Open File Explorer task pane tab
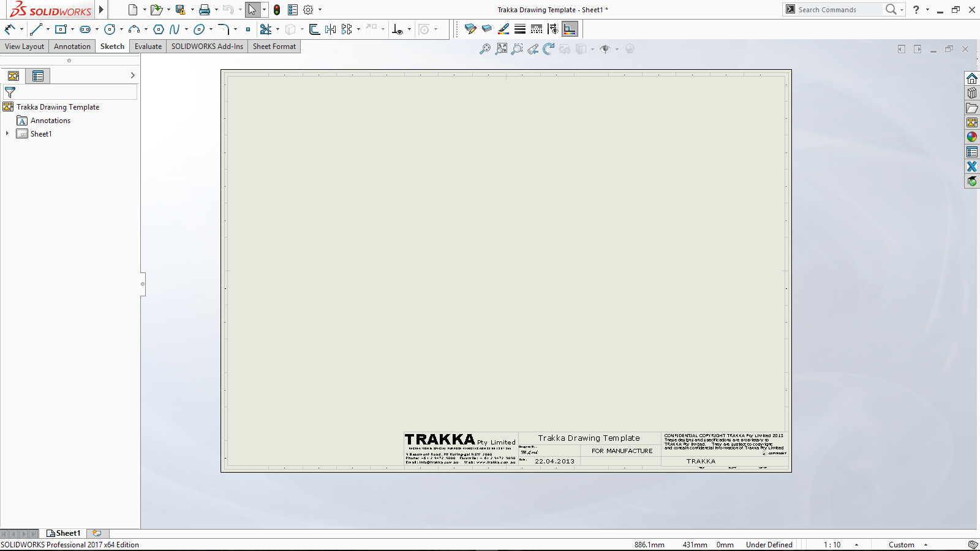Screen dimensions: 980x551 click(x=972, y=108)
